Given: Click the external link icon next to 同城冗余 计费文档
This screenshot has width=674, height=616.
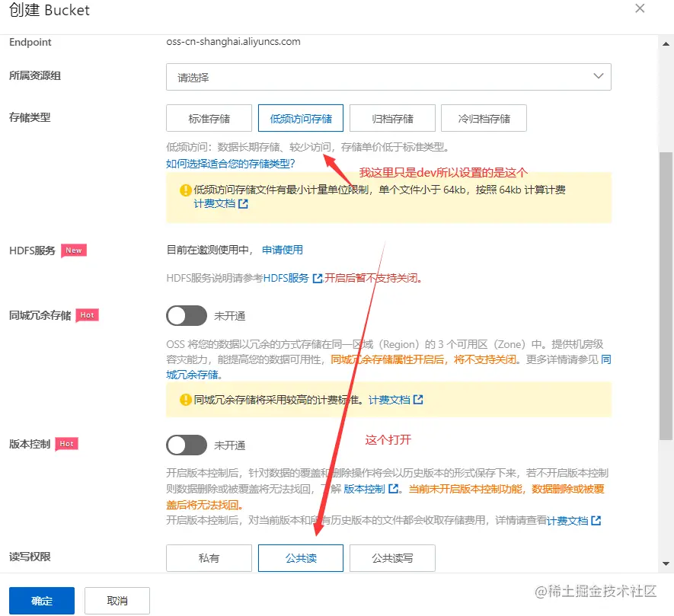Looking at the screenshot, I should (x=418, y=400).
